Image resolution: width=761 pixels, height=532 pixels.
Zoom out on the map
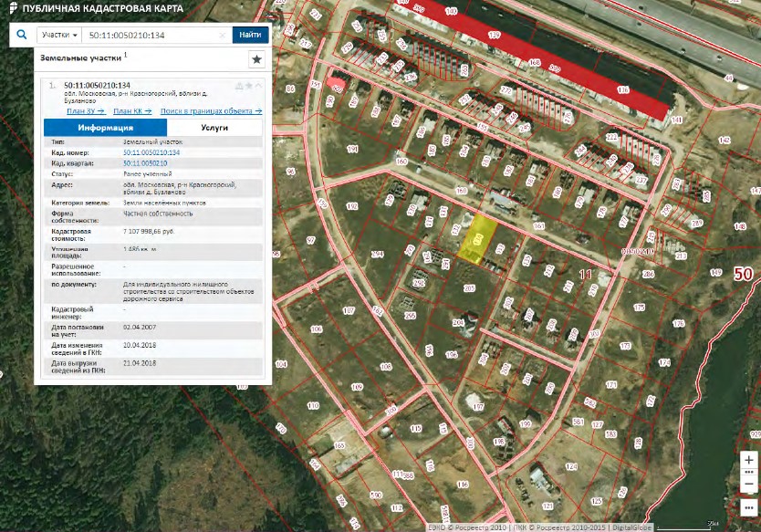[749, 484]
